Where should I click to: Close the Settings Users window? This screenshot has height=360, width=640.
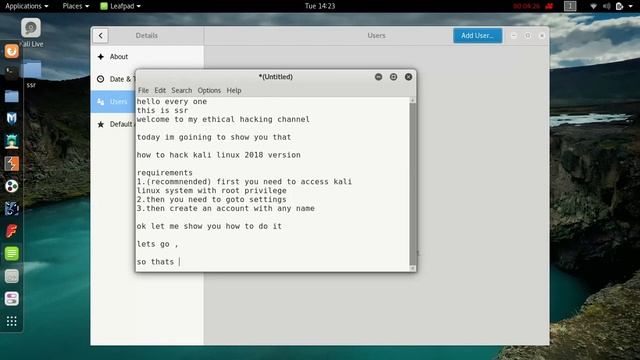click(542, 36)
